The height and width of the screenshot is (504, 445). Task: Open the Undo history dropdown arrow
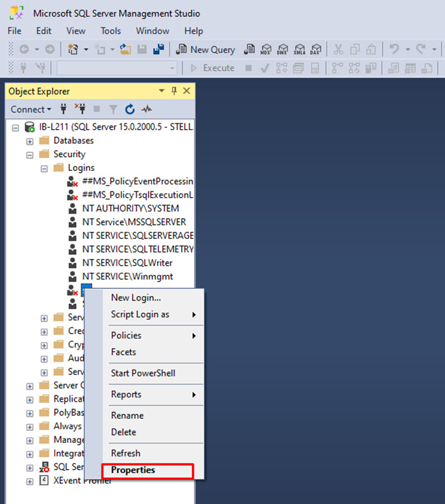tap(407, 50)
